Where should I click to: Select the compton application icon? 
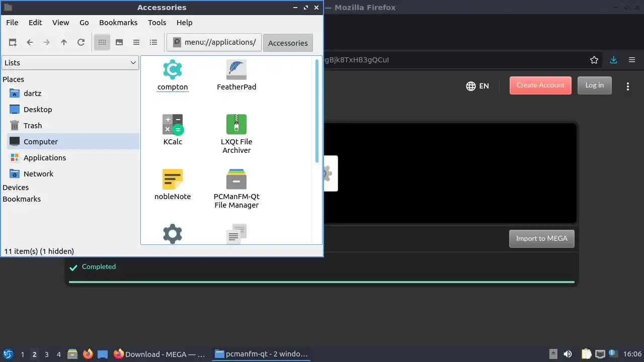tap(173, 75)
